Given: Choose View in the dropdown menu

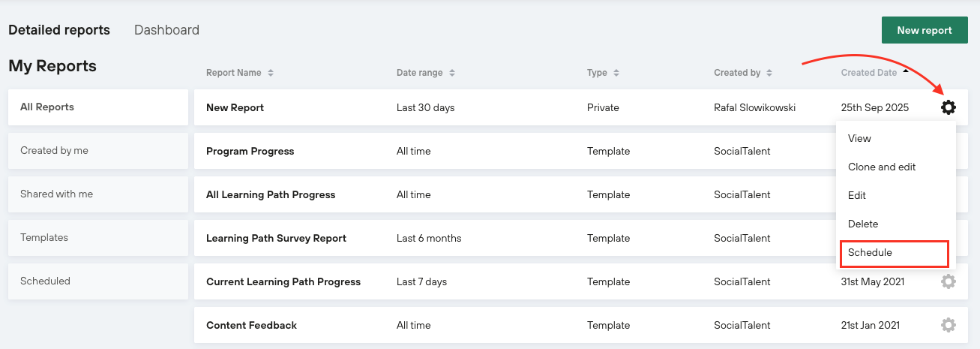Looking at the screenshot, I should click(x=859, y=138).
